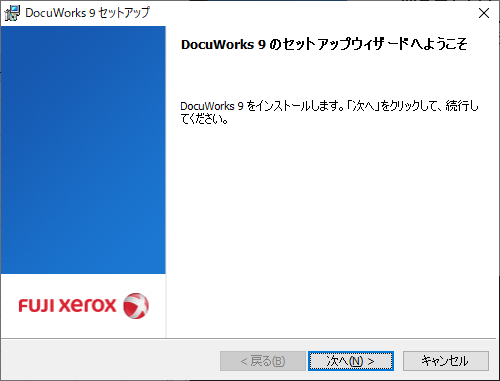This screenshot has height=381, width=500.
Task: Cancel setup with the キャンセル button
Action: tap(446, 361)
